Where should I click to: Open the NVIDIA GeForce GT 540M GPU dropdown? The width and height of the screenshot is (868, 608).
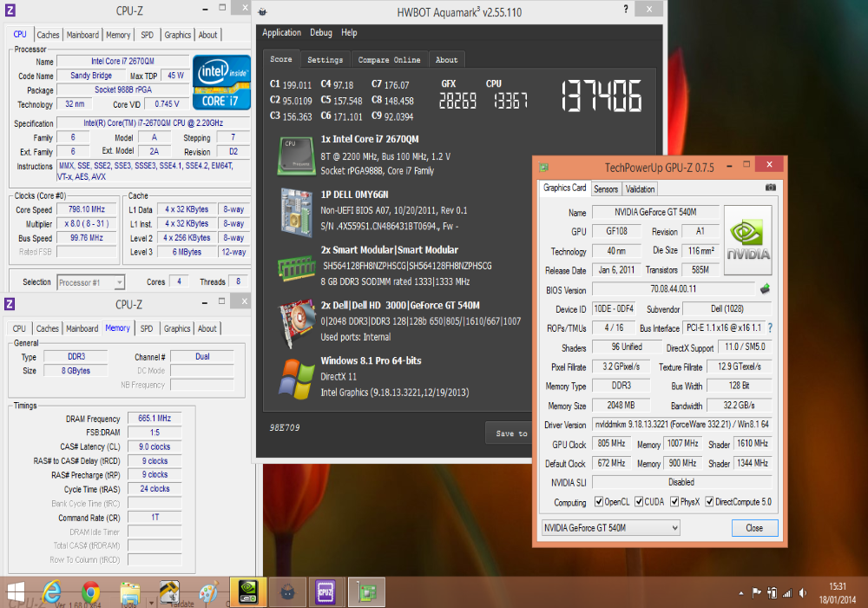point(610,528)
